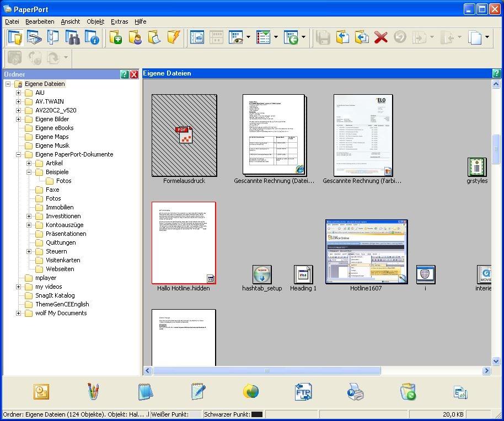Close the Ordner panel with red X
The height and width of the screenshot is (421, 504).
tap(134, 74)
